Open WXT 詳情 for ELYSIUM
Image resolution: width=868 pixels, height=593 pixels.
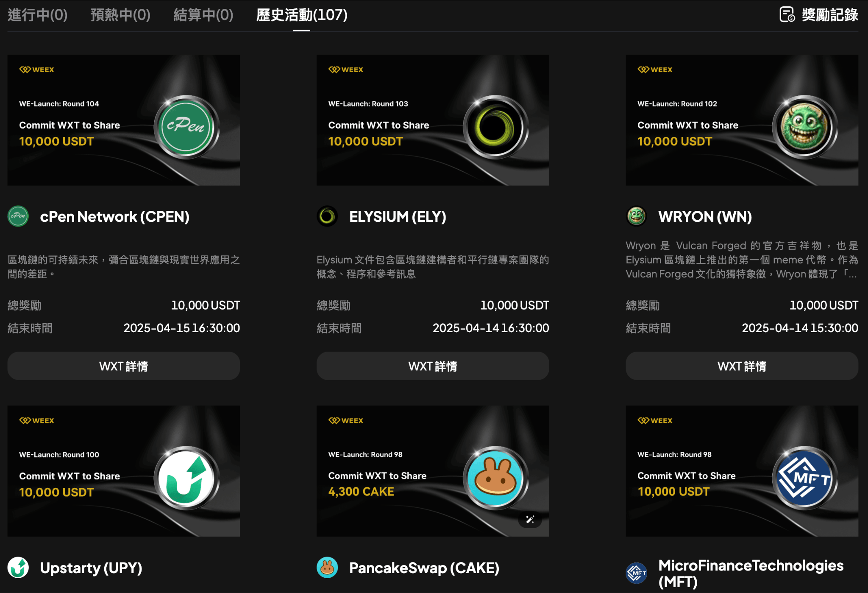[432, 366]
